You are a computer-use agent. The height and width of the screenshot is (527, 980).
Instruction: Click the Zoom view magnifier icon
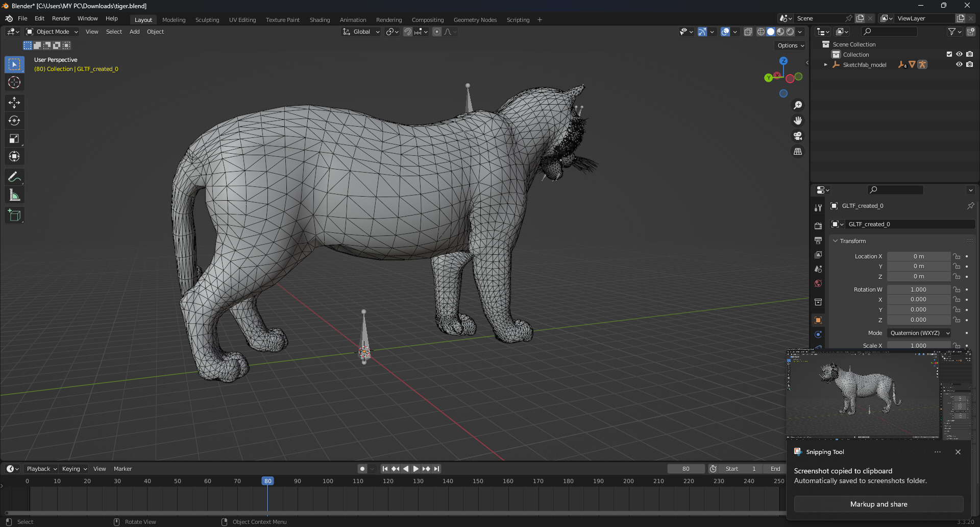[x=798, y=105]
